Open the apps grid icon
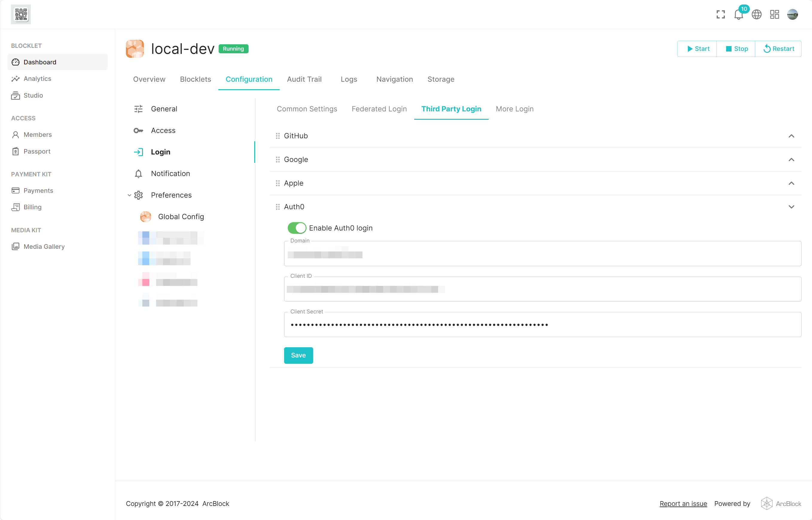This screenshot has width=812, height=520. click(774, 15)
